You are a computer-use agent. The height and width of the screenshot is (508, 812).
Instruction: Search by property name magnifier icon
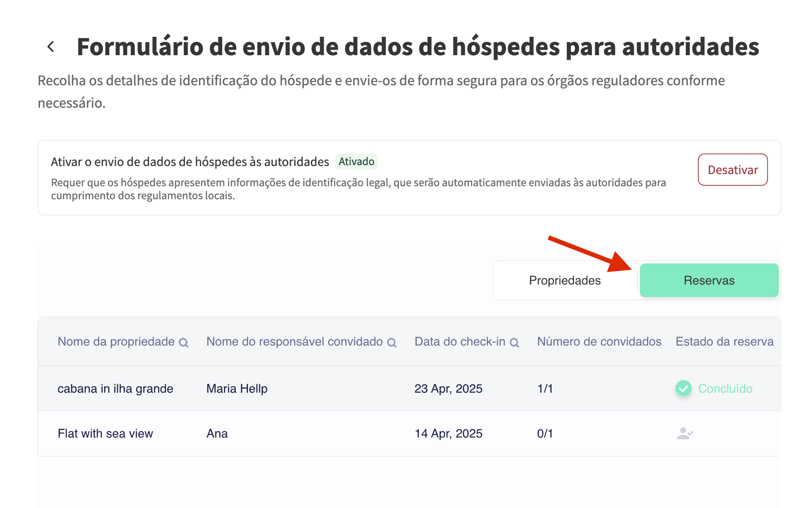(183, 343)
